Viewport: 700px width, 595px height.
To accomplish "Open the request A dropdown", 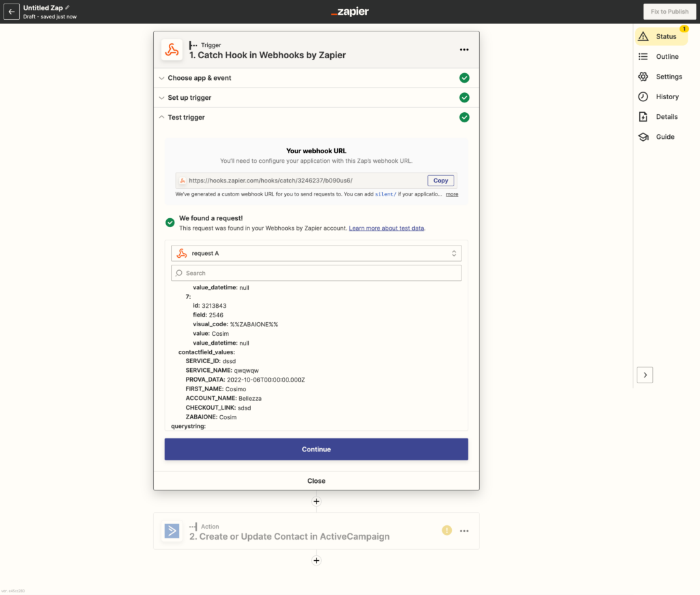I will 316,253.
